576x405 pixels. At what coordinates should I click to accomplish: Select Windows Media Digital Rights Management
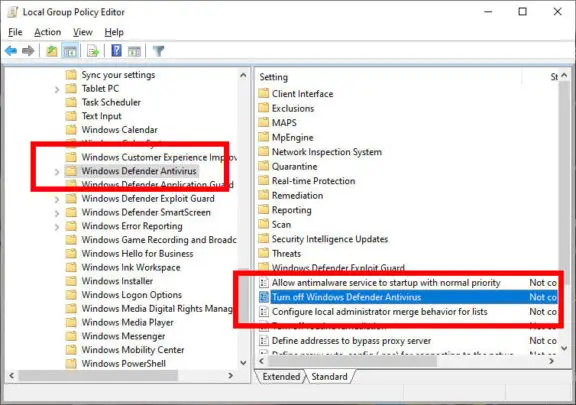150,308
